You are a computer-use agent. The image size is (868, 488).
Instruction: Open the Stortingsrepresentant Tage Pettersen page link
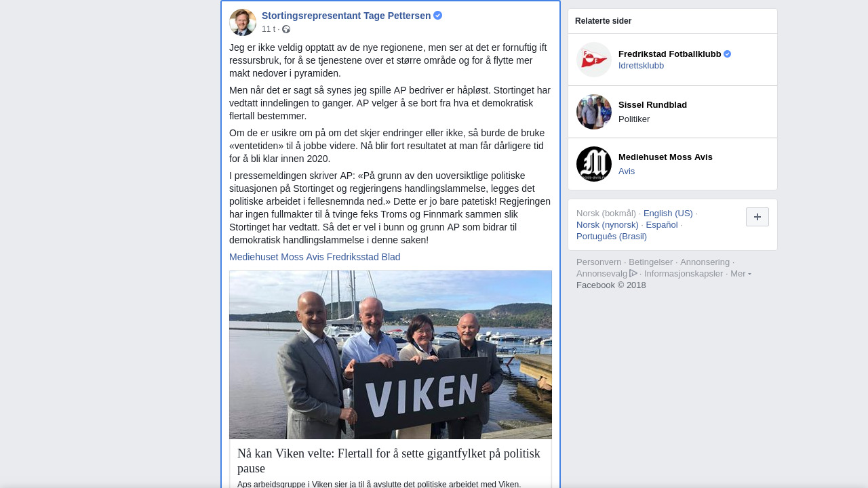[346, 16]
